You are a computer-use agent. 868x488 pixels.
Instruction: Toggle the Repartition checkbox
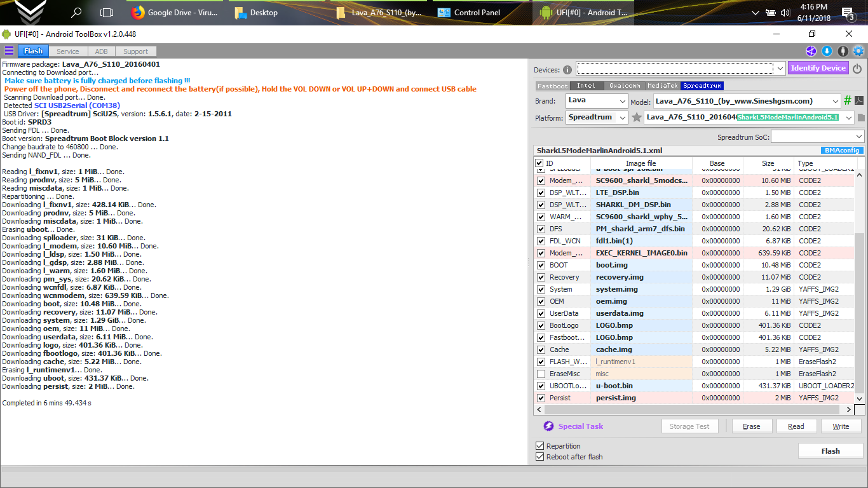[540, 446]
